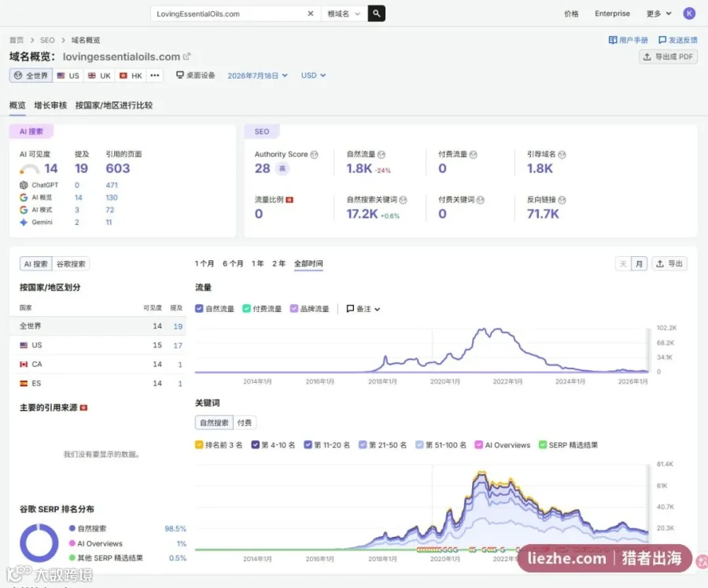This screenshot has width=708, height=588.
Task: Toggle 品牌流量 checkbox in traffic chart
Action: (293, 309)
